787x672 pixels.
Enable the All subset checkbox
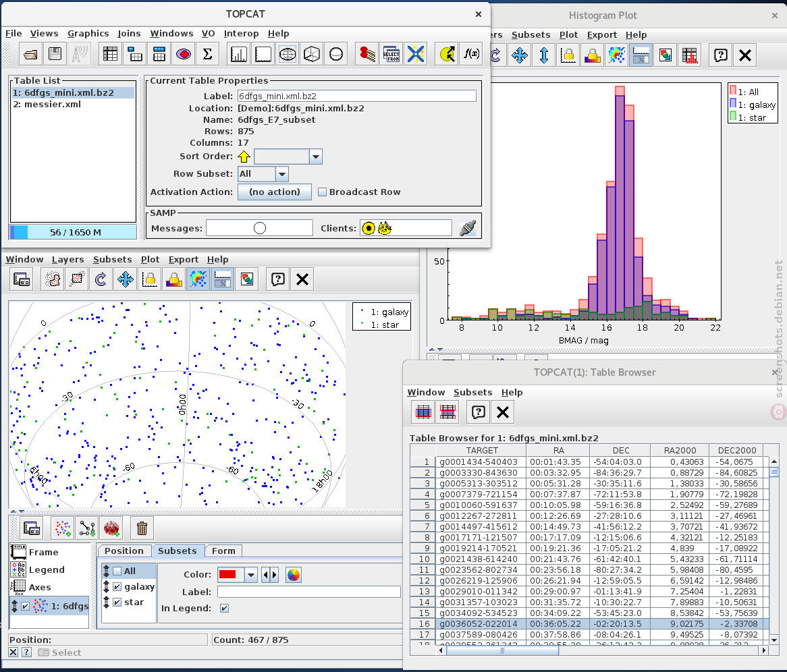point(117,571)
